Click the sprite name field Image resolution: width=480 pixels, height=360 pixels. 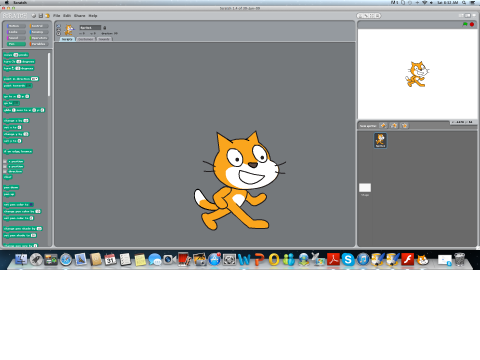pos(90,28)
